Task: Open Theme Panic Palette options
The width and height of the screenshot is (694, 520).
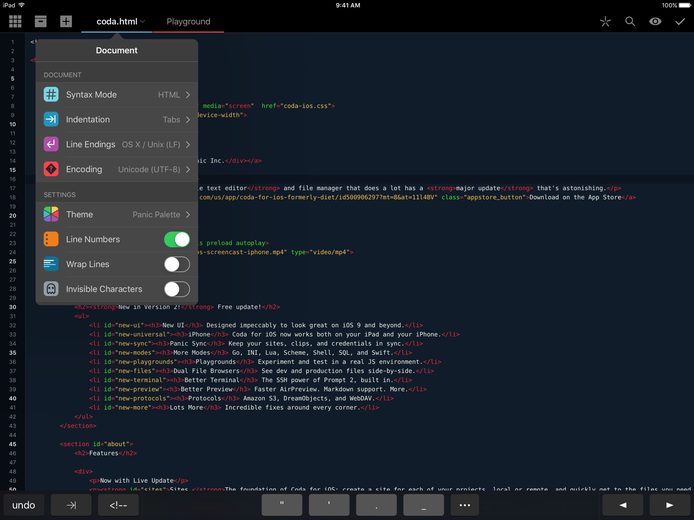Action: pyautogui.click(x=117, y=214)
